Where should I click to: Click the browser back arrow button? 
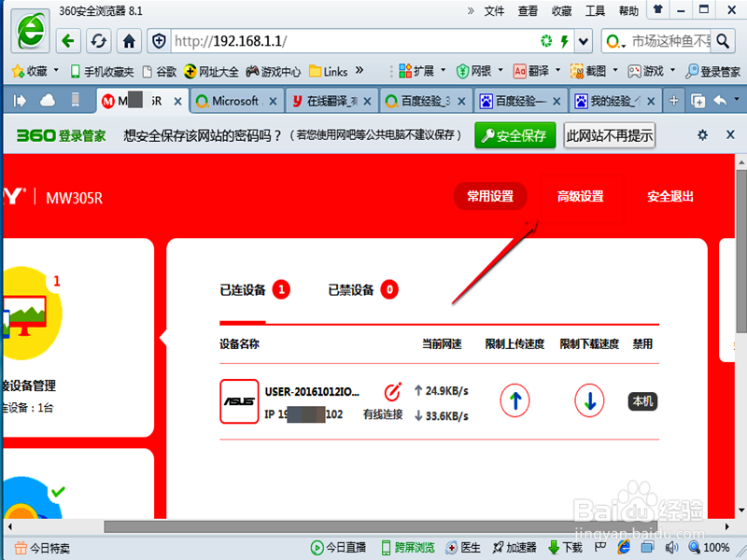pyautogui.click(x=68, y=41)
